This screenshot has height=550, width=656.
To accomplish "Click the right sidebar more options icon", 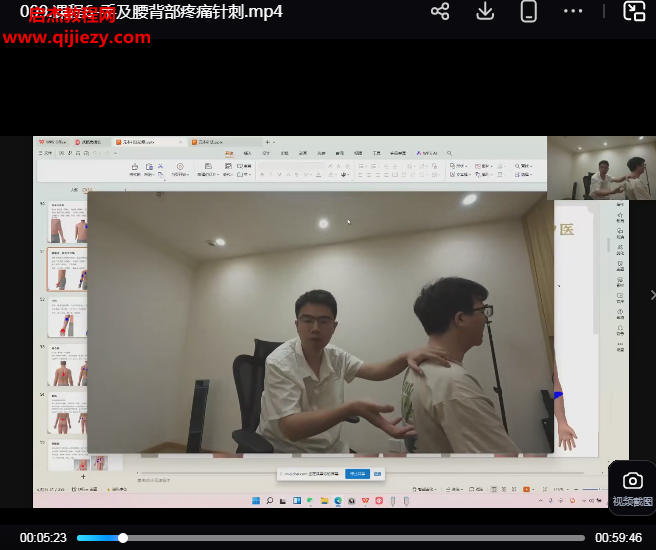I will 620,344.
